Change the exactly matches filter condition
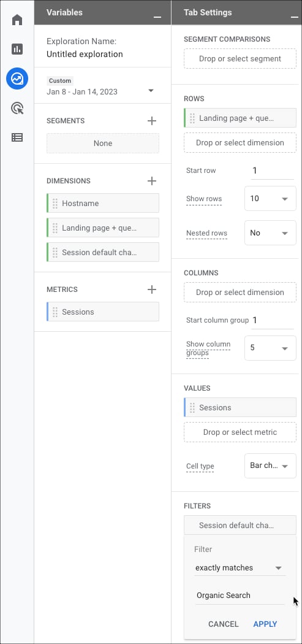Viewport: 302px width, 644px height. tap(240, 568)
